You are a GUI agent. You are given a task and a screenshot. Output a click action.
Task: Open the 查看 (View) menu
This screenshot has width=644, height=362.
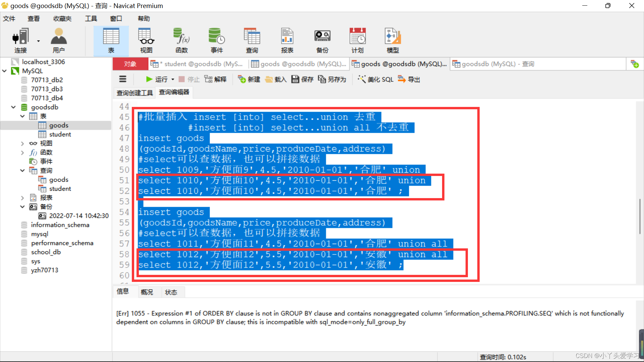[x=34, y=18]
